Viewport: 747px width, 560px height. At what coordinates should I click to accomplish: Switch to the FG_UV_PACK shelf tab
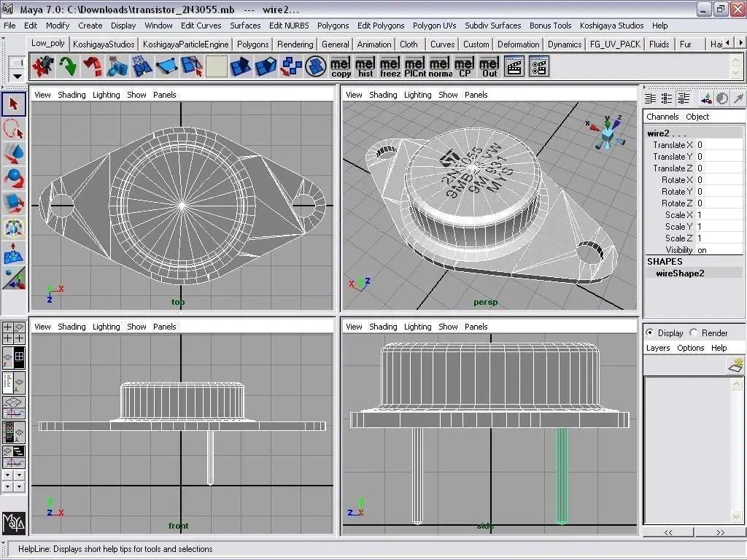tap(615, 44)
